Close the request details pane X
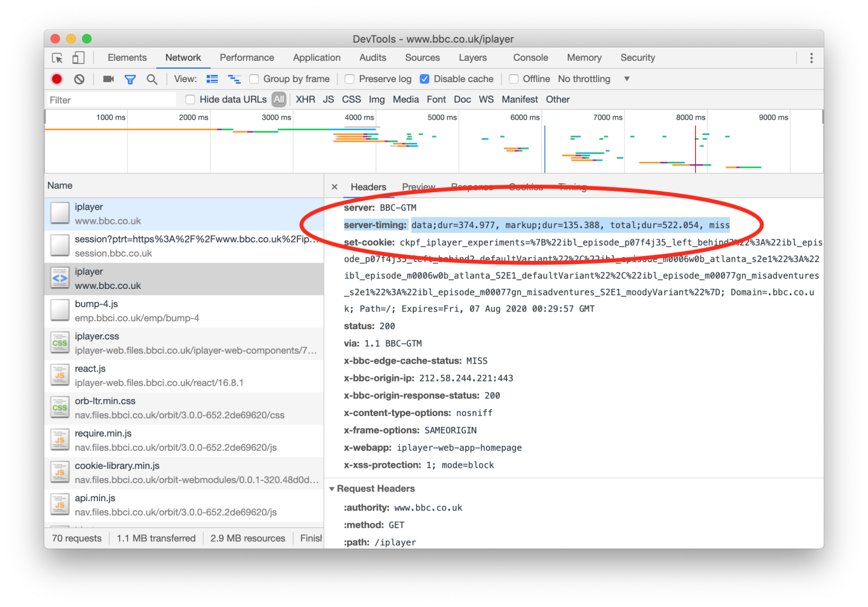This screenshot has height=607, width=868. pos(334,187)
